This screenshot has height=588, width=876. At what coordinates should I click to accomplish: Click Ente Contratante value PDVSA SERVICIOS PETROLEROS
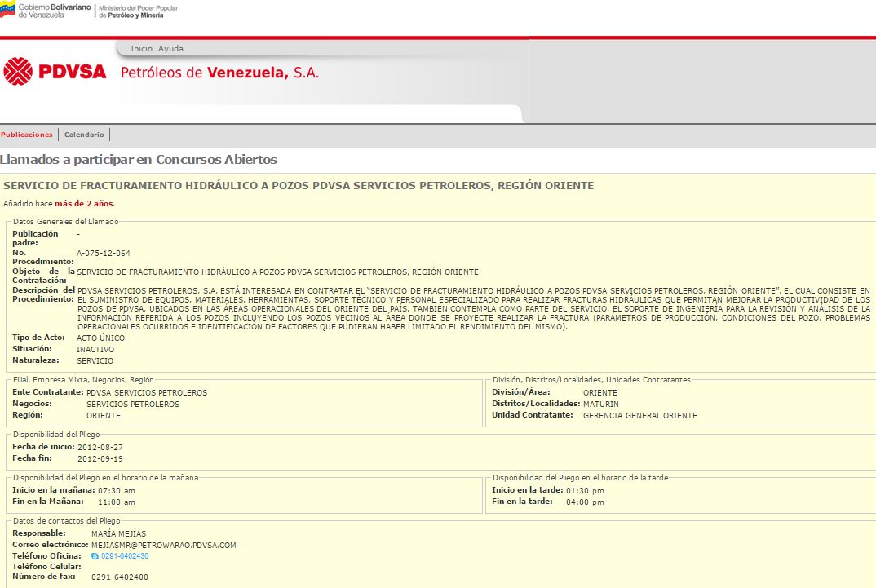[x=147, y=393]
